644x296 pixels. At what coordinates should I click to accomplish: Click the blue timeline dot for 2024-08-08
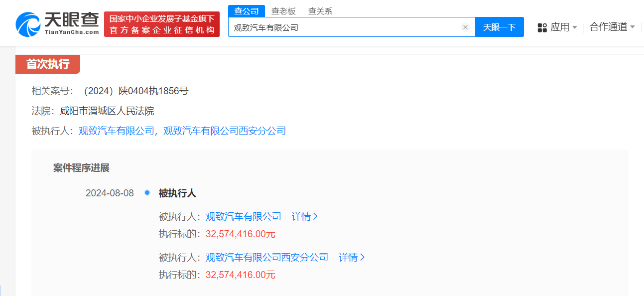coord(147,193)
